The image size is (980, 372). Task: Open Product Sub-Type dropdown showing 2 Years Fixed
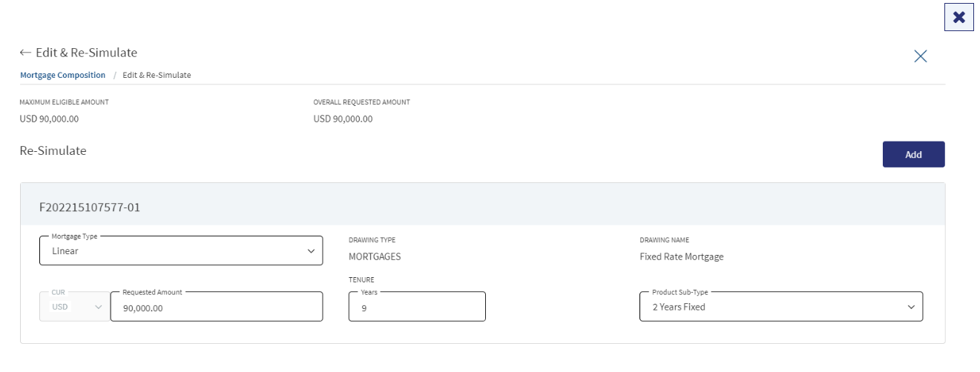coord(781,307)
